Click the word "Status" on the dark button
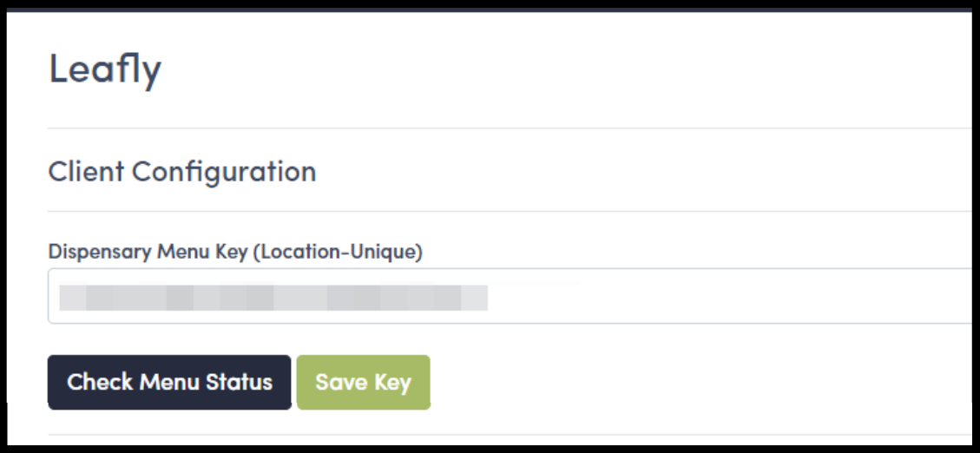 [240, 383]
